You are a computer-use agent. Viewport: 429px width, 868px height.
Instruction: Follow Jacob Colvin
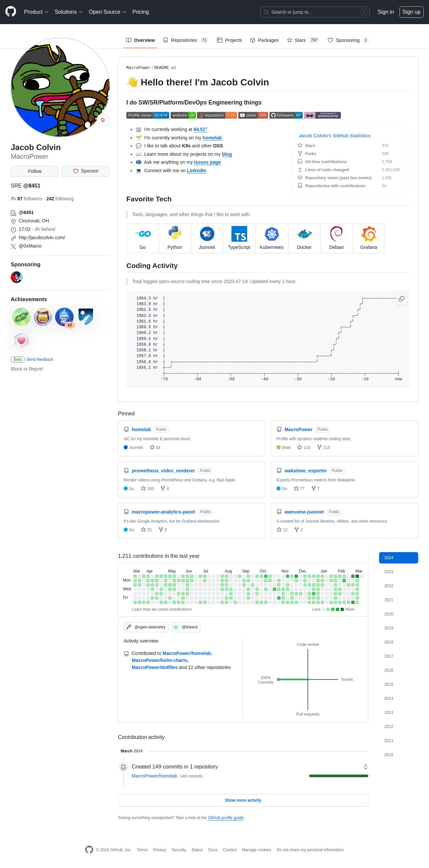click(x=35, y=171)
